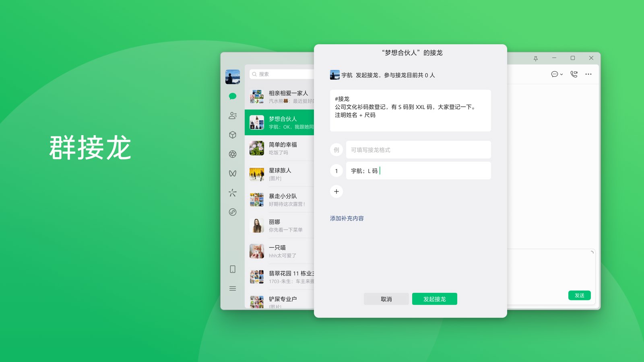Open the Contacts icon in sidebar
Viewport: 644px width, 362px height.
tap(233, 115)
